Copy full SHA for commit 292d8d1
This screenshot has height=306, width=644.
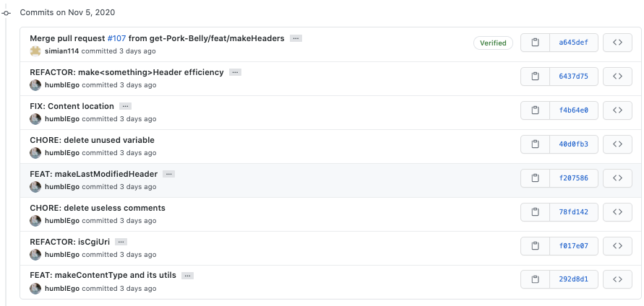pos(535,279)
